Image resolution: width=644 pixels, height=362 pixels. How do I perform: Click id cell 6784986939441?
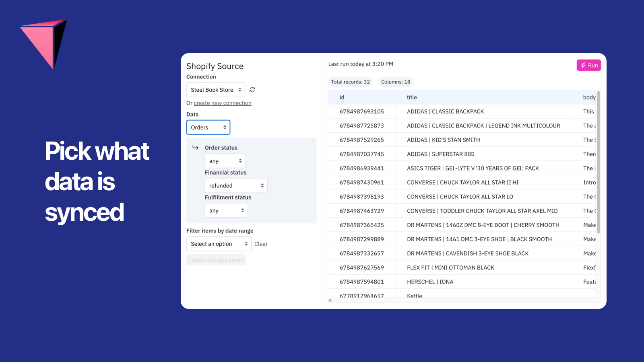(362, 168)
